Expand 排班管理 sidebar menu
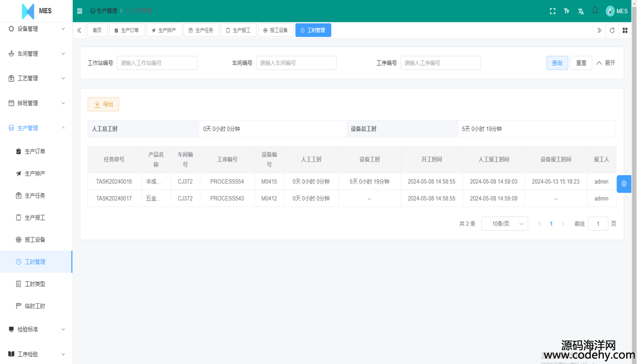The height and width of the screenshot is (364, 637). (x=36, y=103)
